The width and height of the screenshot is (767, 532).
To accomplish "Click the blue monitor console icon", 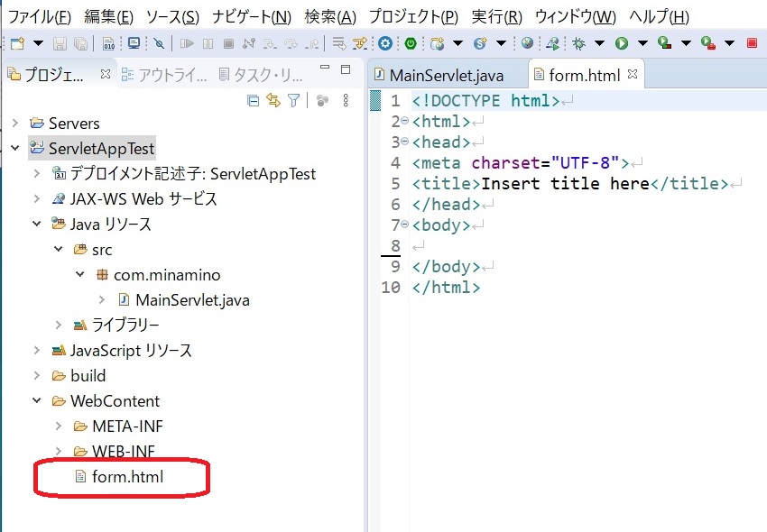I will coord(134,43).
